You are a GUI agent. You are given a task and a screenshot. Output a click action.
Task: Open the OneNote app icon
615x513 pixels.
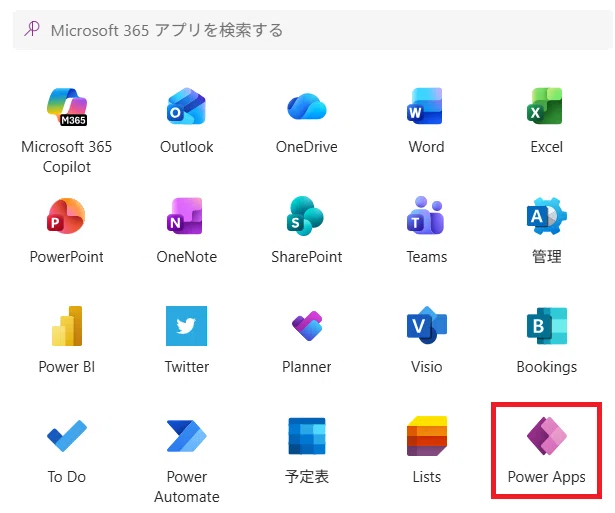tap(184, 216)
